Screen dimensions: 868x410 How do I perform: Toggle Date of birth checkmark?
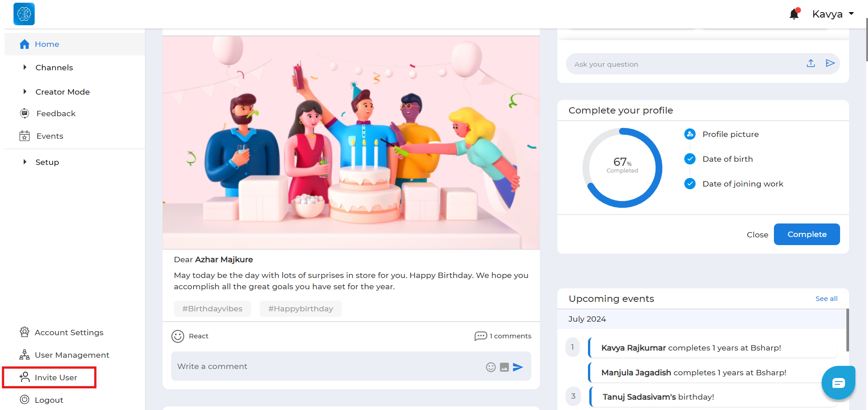(x=690, y=159)
